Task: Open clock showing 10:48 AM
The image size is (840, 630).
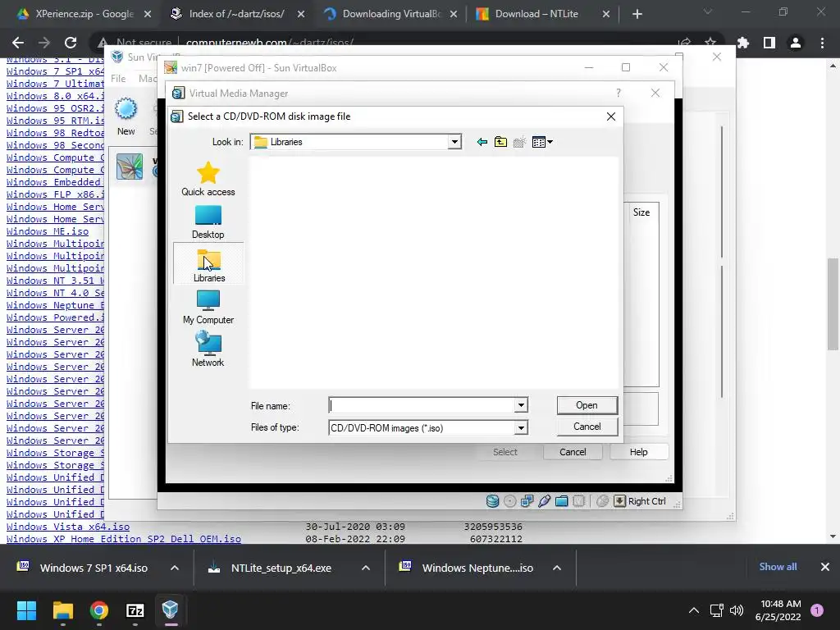Action: coord(778,610)
